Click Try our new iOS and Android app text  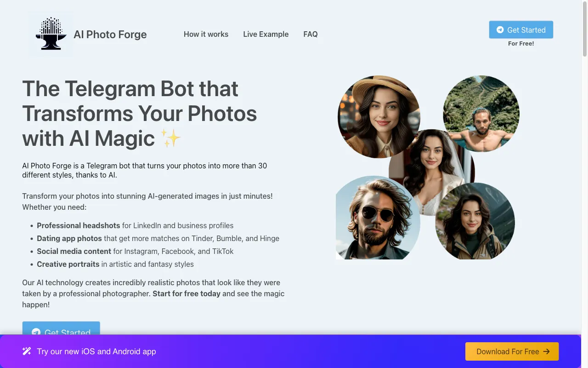coord(96,351)
